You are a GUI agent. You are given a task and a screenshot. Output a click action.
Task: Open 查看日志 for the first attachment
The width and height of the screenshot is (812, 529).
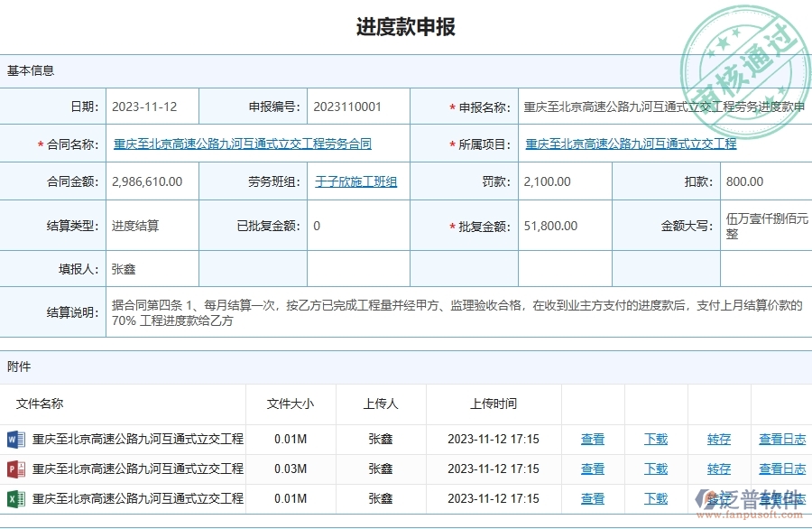pos(781,439)
